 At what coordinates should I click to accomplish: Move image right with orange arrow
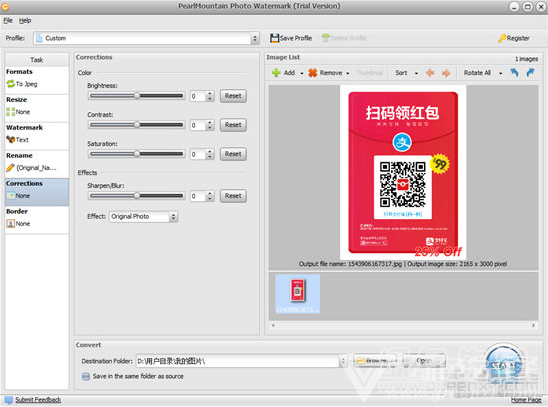click(x=446, y=73)
